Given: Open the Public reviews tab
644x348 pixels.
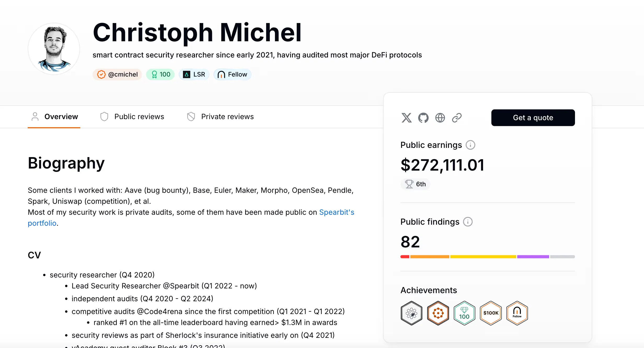Looking at the screenshot, I should [132, 117].
